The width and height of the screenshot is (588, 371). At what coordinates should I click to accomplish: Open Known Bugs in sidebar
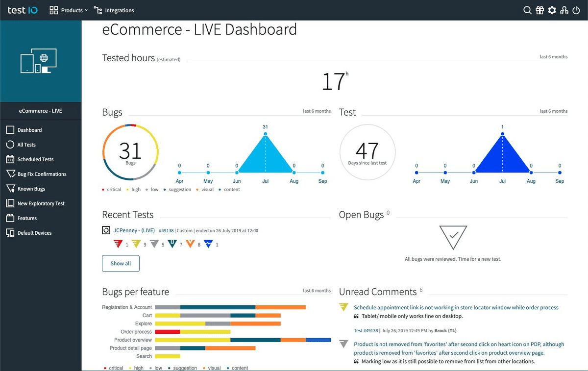[31, 189]
